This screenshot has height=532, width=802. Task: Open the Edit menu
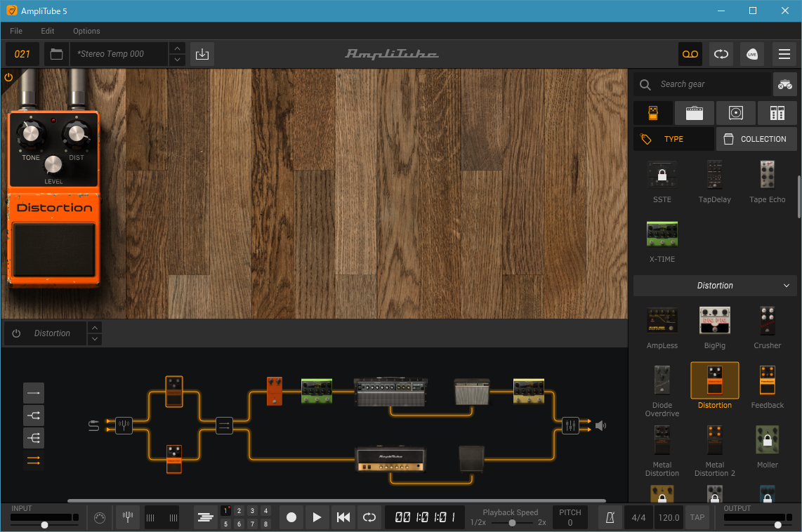(x=48, y=31)
